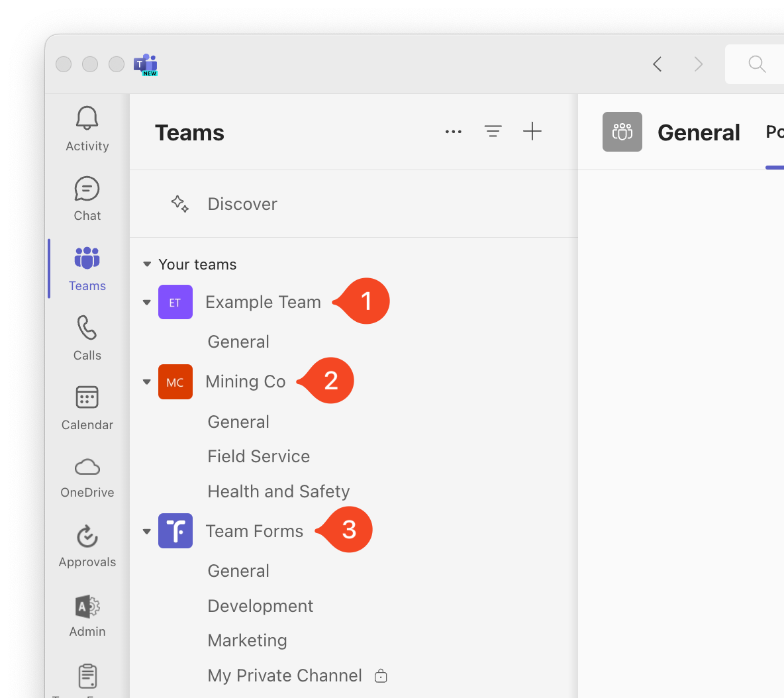
Task: Open the Activity bell icon
Action: 87,119
